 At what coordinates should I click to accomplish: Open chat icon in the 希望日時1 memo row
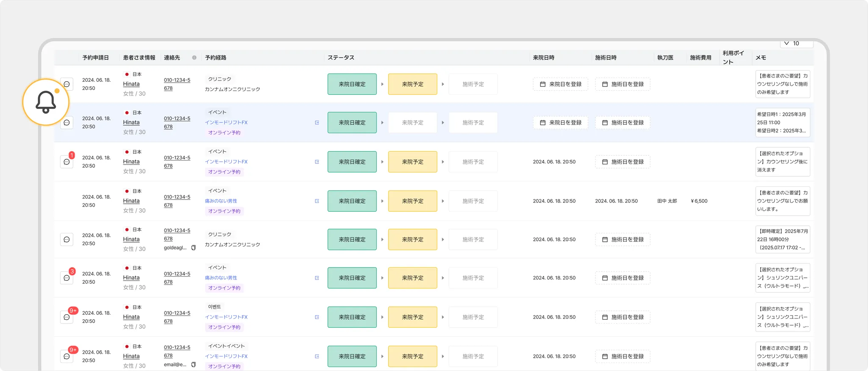pos(67,122)
